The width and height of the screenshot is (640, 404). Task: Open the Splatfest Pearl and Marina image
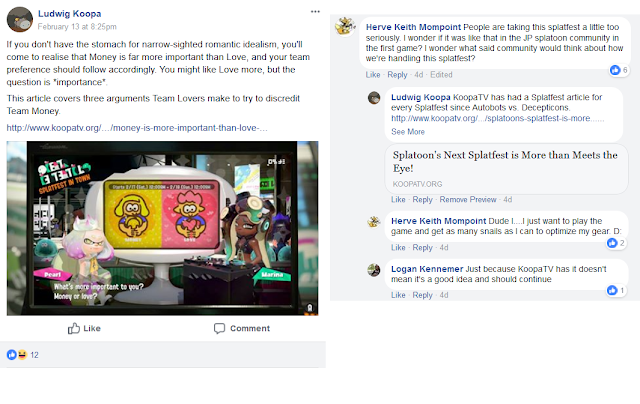coord(162,228)
